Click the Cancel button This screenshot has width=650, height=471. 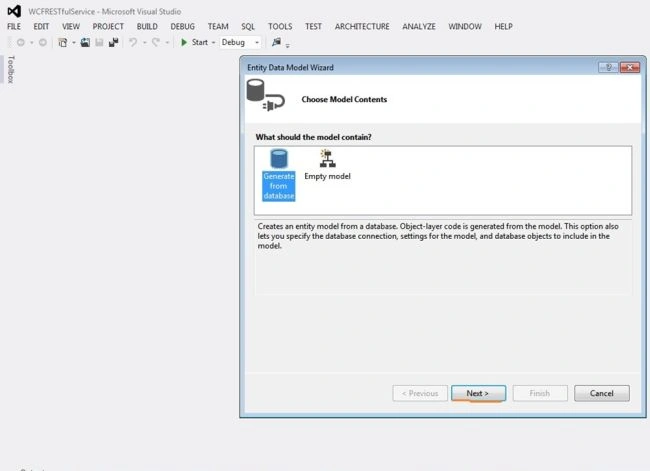coord(601,393)
